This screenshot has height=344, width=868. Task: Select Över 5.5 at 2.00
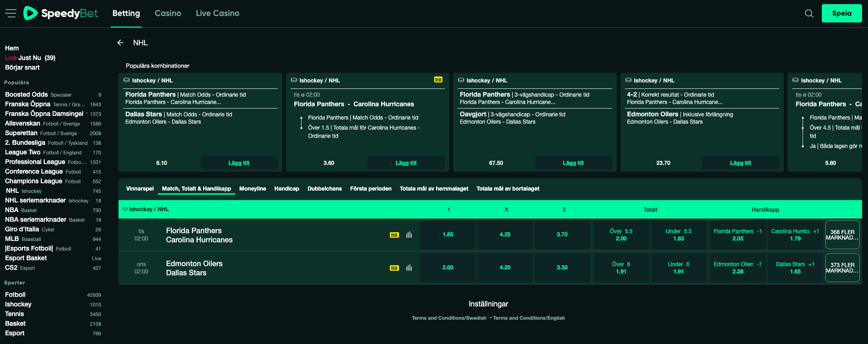pos(621,235)
